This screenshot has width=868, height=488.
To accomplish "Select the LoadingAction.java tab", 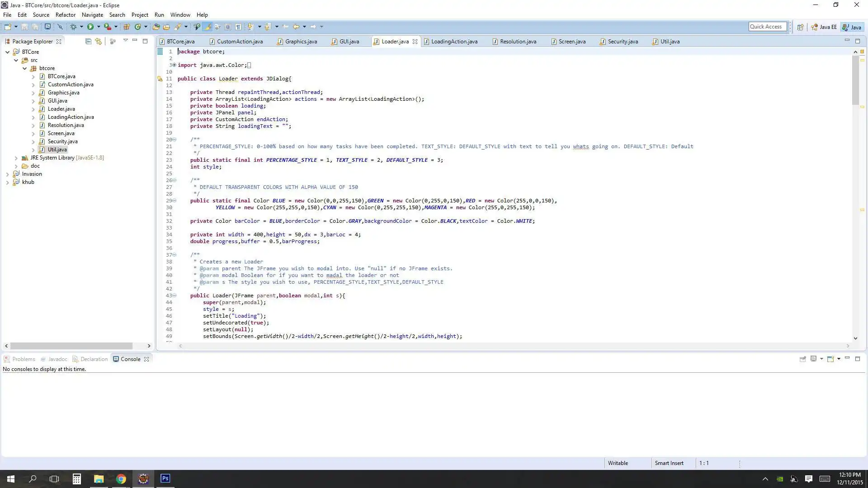I will click(454, 41).
